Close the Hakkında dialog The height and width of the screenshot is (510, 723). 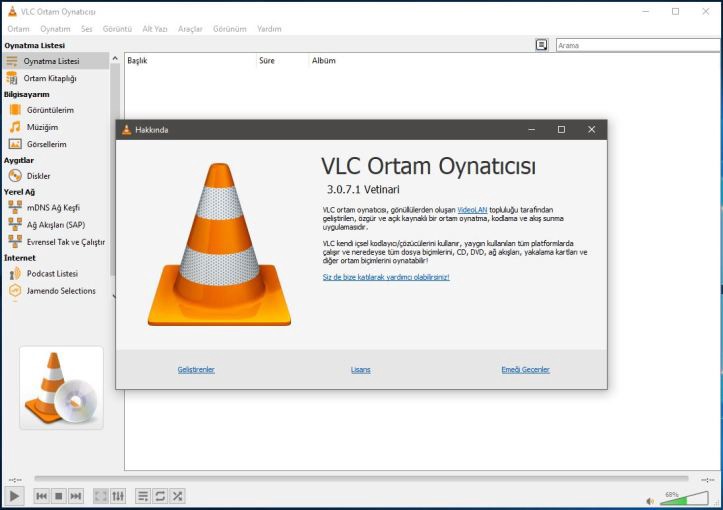click(592, 130)
